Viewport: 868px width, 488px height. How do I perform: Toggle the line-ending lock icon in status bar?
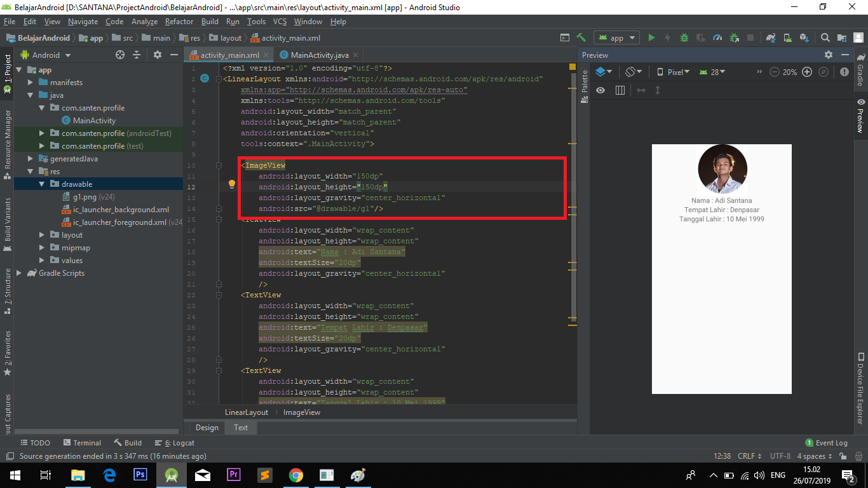[843, 456]
